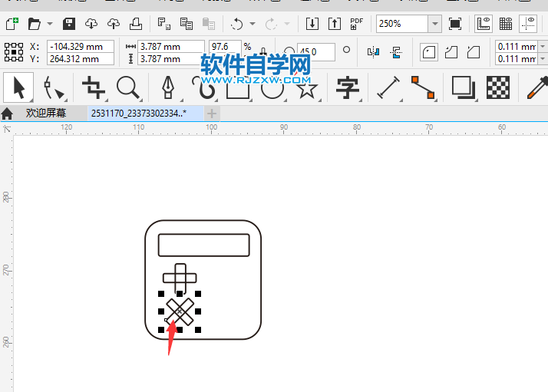Select the Drop Shadow tool
Image resolution: width=548 pixels, height=392 pixels.
tap(464, 87)
